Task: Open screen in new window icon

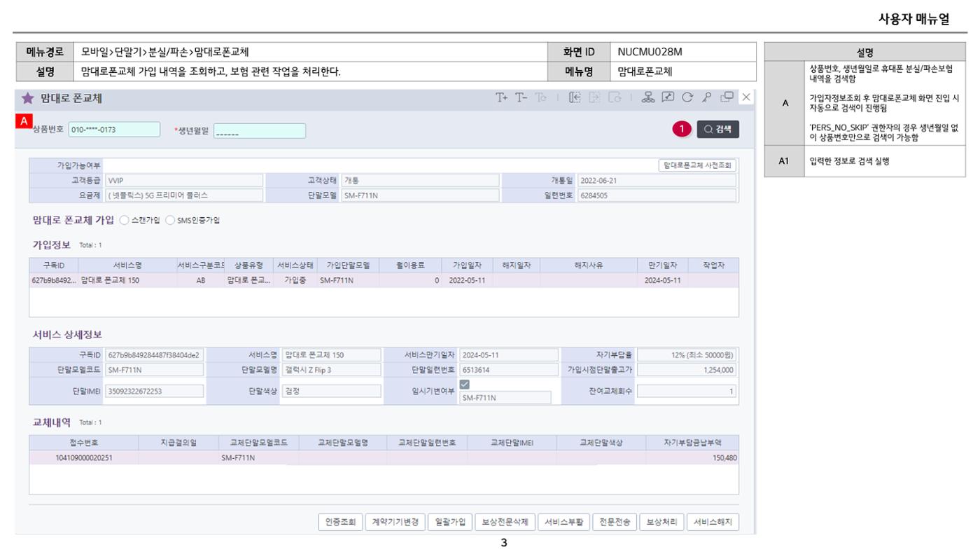Action: [x=727, y=98]
